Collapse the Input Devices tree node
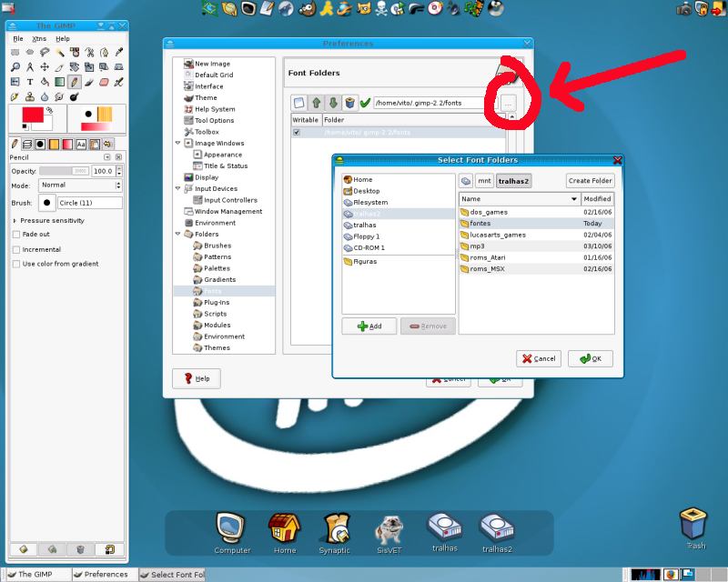 (177, 188)
